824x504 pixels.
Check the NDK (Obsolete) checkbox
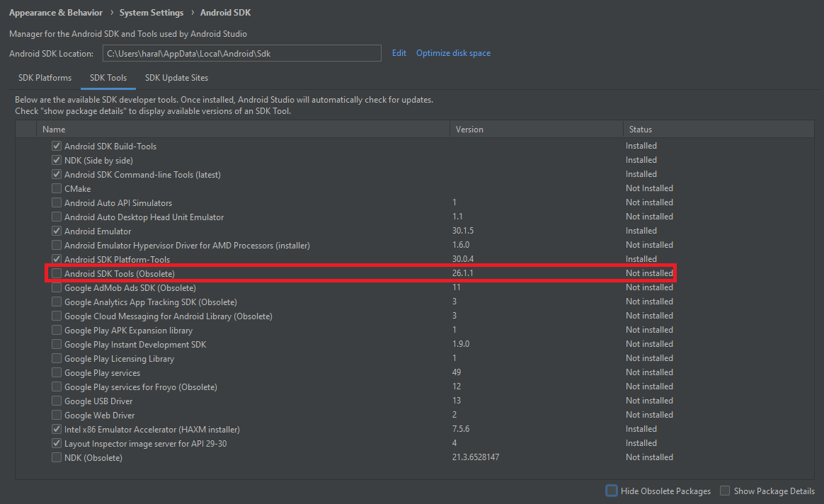click(x=57, y=458)
